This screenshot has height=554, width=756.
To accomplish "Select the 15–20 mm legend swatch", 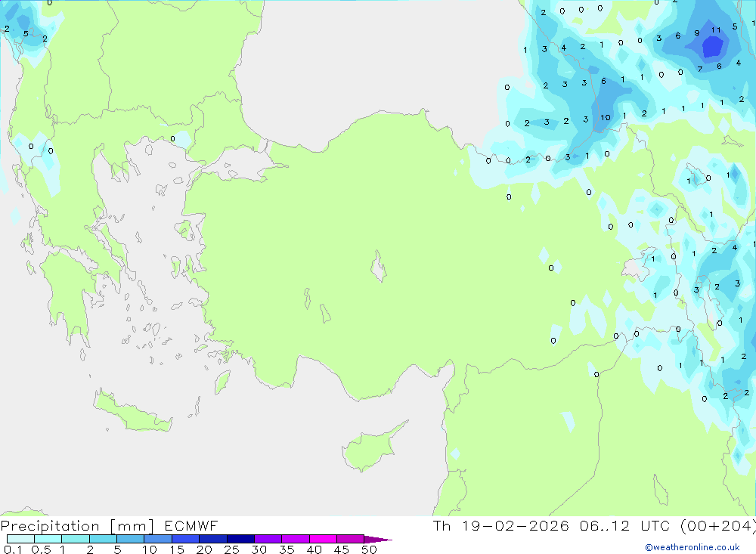I will click(186, 539).
